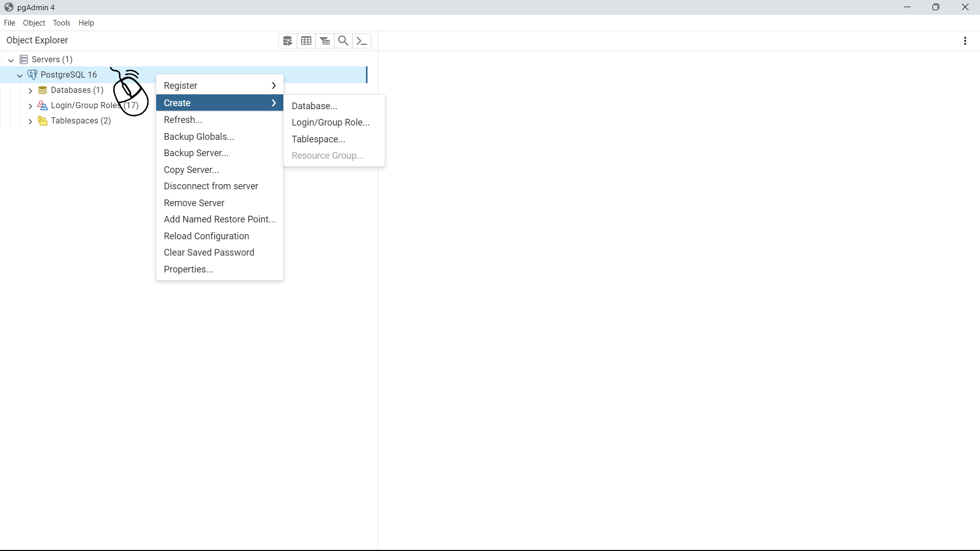Choose Refresh... from context menu
The width and height of the screenshot is (980, 551).
coord(219,120)
